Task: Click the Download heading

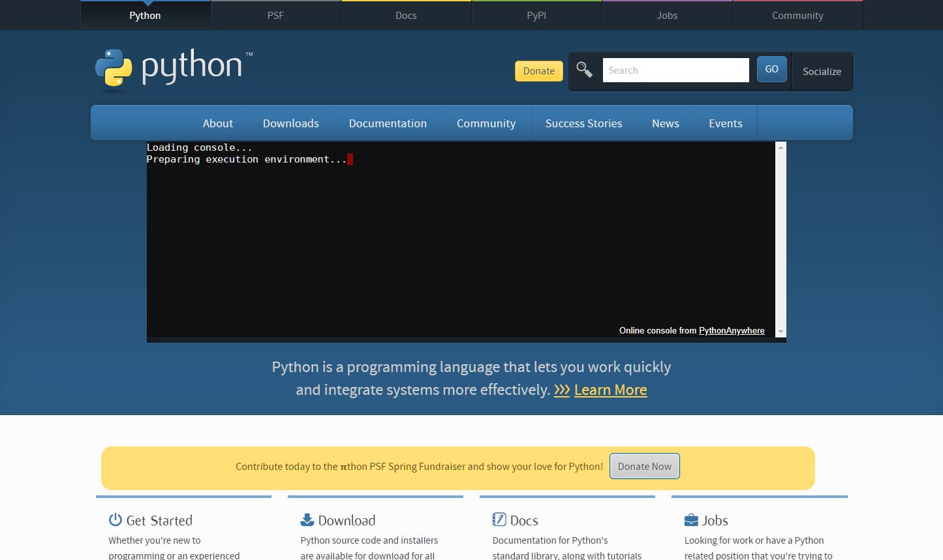Action: [347, 520]
